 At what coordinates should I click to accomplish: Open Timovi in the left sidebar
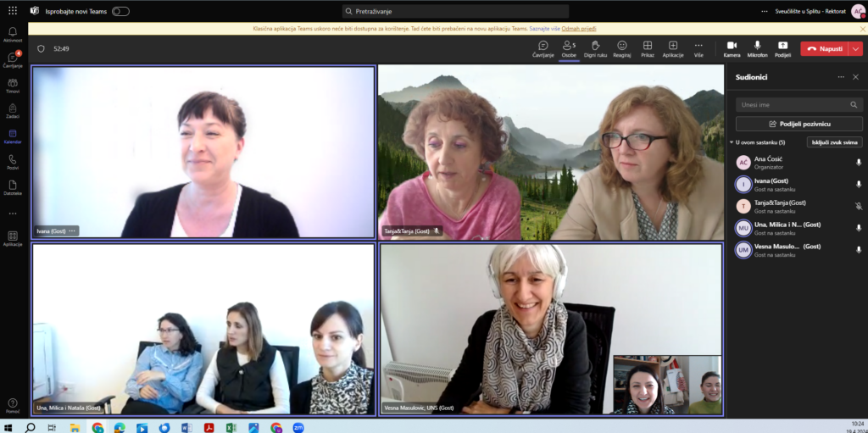tap(13, 85)
